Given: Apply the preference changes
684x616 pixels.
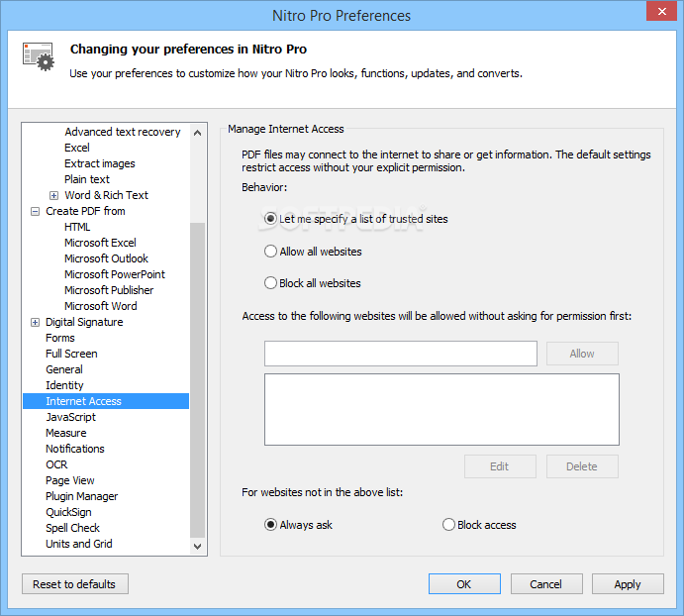Looking at the screenshot, I should click(x=628, y=584).
